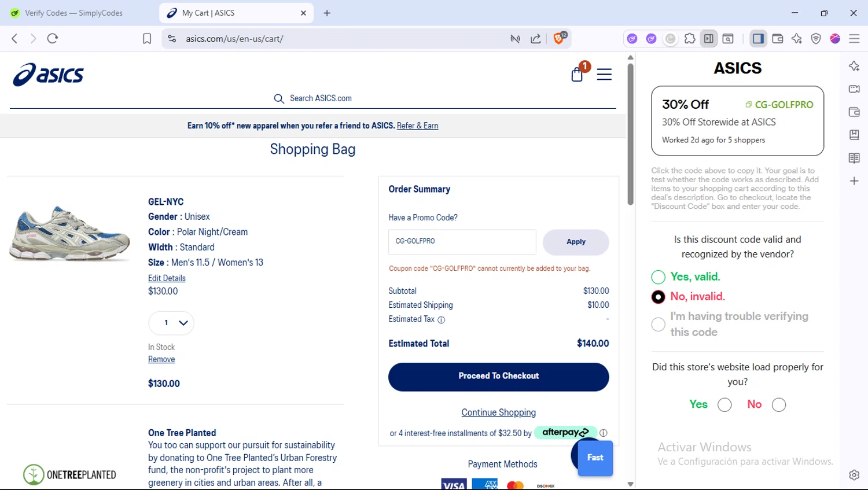Screen dimensions: 868x490
Task: Open the quantity dropdown showing 1
Action: (171, 323)
